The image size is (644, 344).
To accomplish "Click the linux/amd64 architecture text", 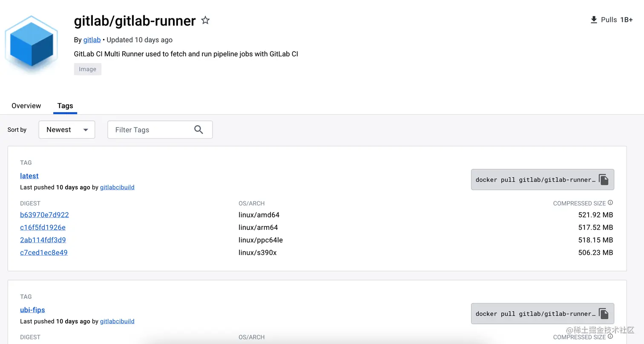I will coord(259,215).
